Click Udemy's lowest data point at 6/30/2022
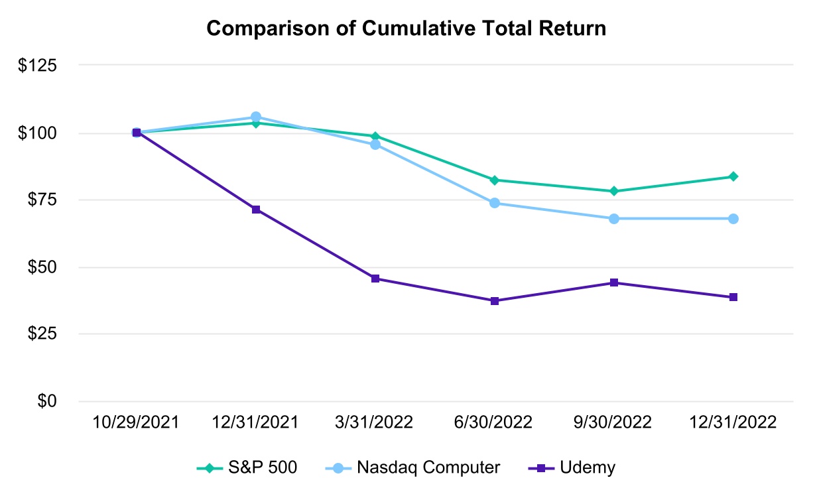The width and height of the screenshot is (813, 504). [495, 301]
